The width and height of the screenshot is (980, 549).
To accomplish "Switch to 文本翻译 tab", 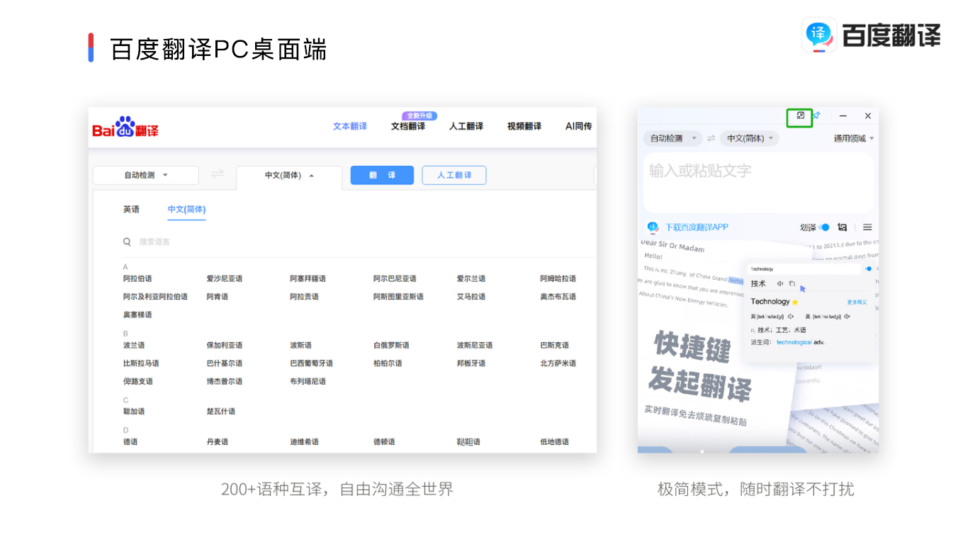I will coord(350,126).
